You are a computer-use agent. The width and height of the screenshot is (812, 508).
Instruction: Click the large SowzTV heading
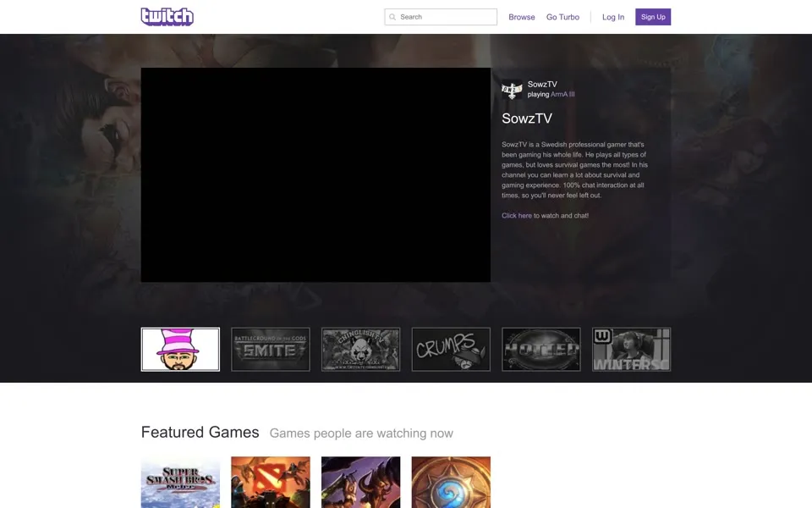pyautogui.click(x=527, y=119)
